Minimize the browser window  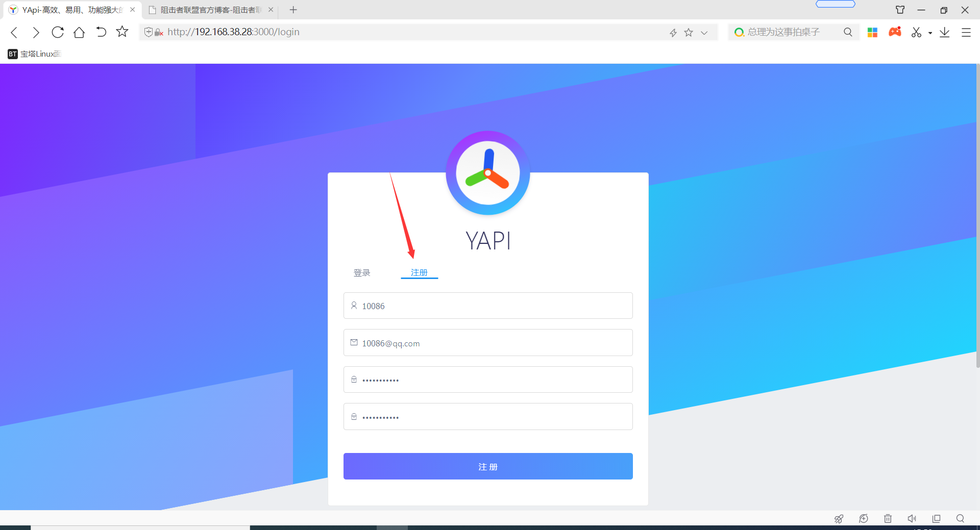pyautogui.click(x=921, y=10)
